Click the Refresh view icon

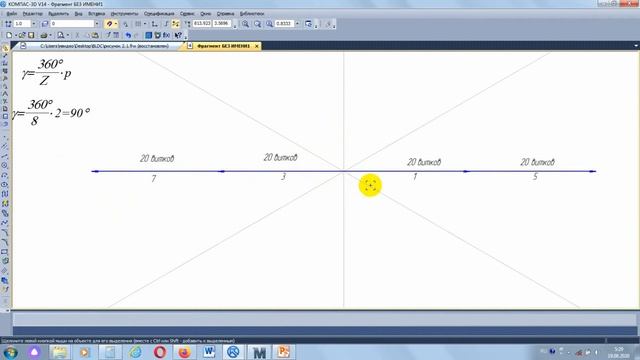308,24
